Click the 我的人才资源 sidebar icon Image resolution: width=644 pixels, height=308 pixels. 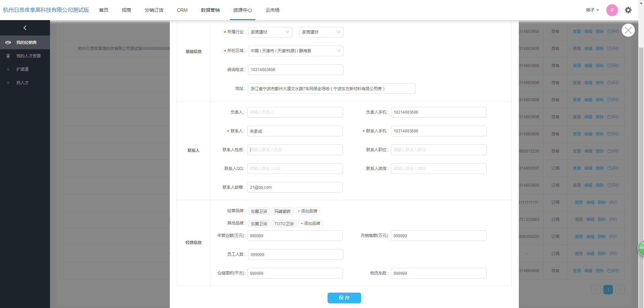[8, 56]
